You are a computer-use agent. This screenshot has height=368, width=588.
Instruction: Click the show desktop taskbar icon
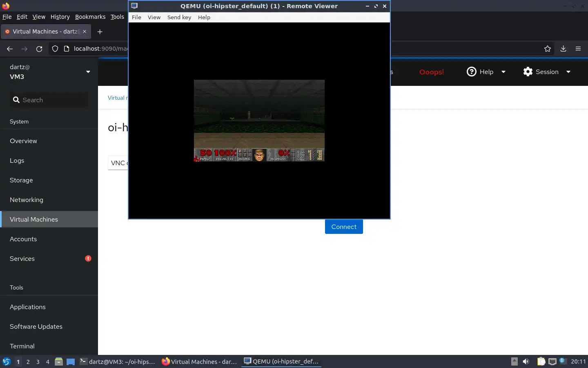point(71,361)
